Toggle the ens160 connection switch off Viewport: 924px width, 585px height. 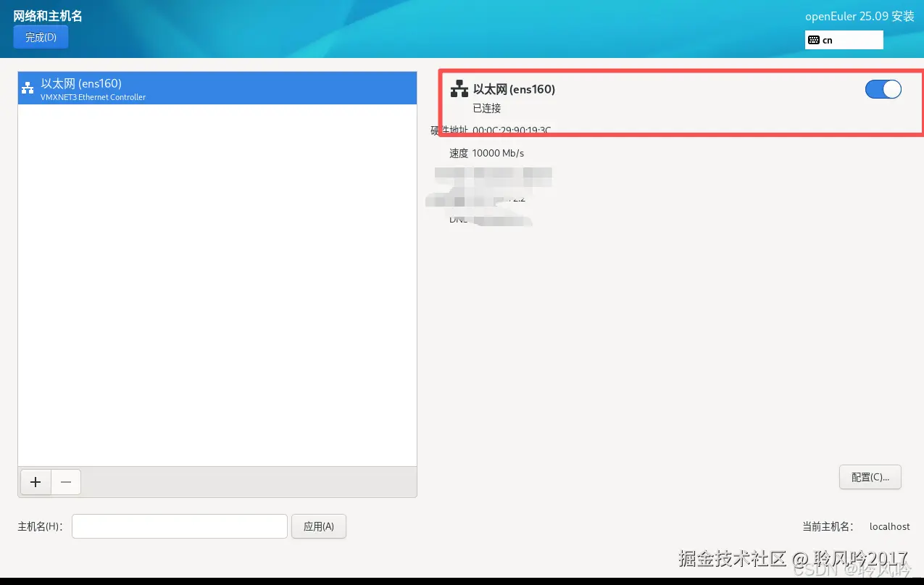click(883, 89)
